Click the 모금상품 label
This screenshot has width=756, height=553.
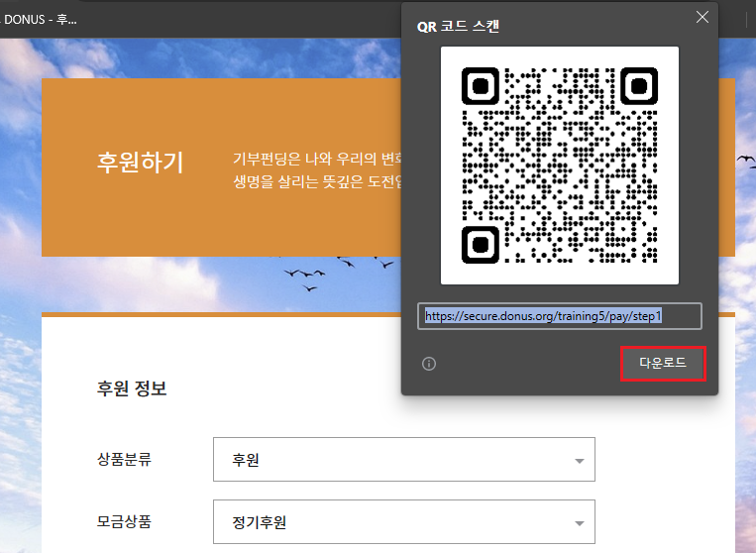coord(125,521)
